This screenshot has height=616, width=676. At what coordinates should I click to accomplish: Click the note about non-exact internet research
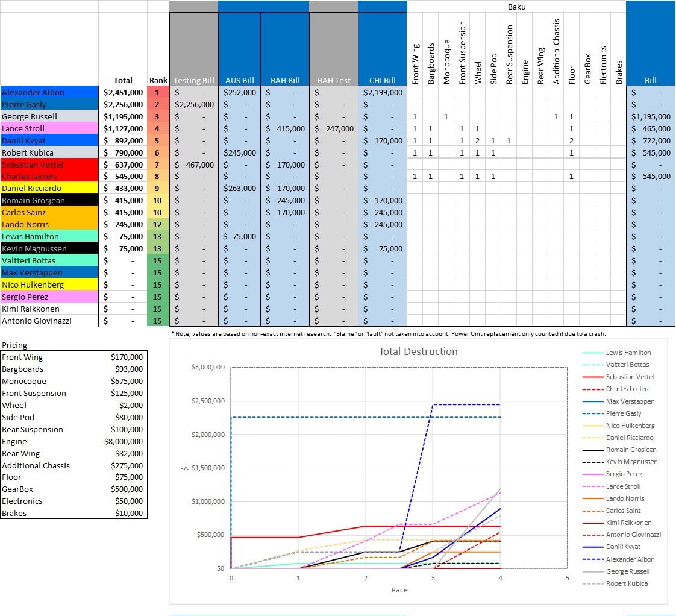click(x=389, y=333)
